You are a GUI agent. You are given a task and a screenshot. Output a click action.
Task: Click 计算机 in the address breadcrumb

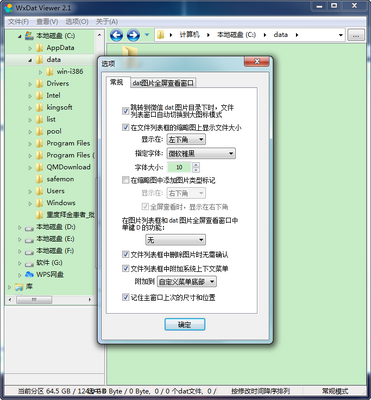tap(189, 35)
